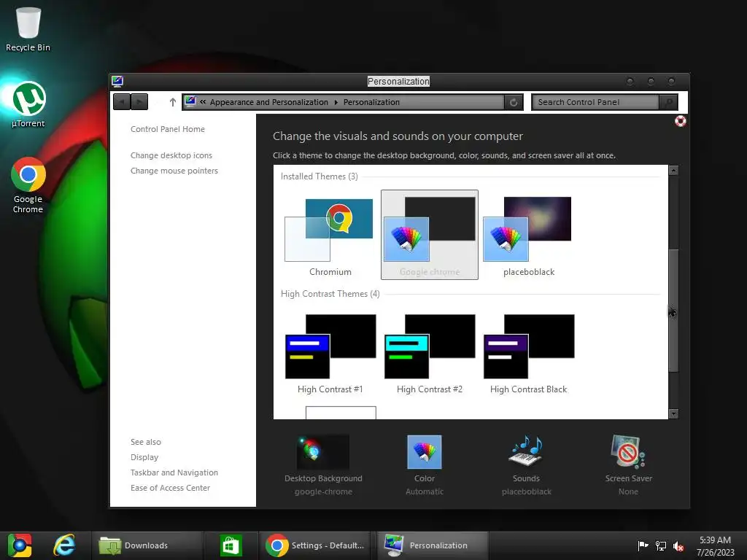The height and width of the screenshot is (560, 747).
Task: Click the search magnifier in Control Panel search
Action: click(x=668, y=102)
